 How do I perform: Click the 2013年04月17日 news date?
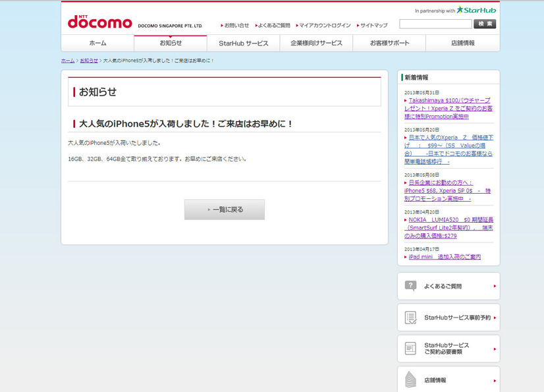click(422, 249)
